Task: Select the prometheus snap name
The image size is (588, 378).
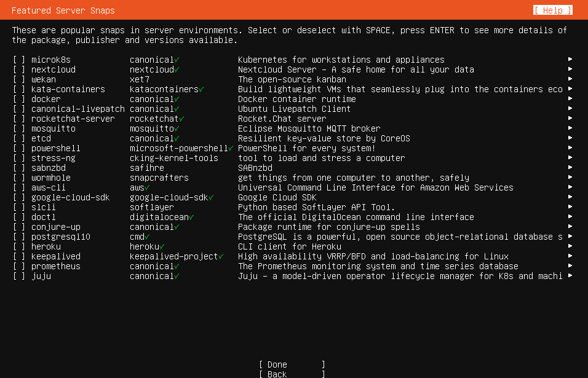Action: 56,266
